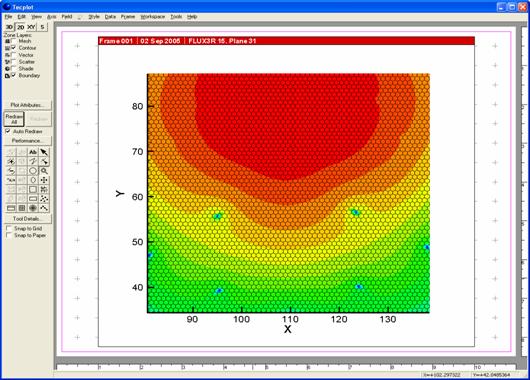Click the icon right of the square tool
Screen dimensions: 530x380
point(44,189)
